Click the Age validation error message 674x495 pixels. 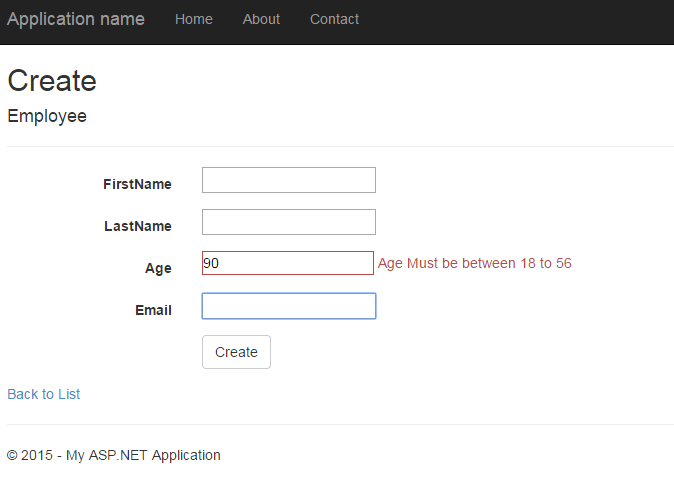point(474,263)
